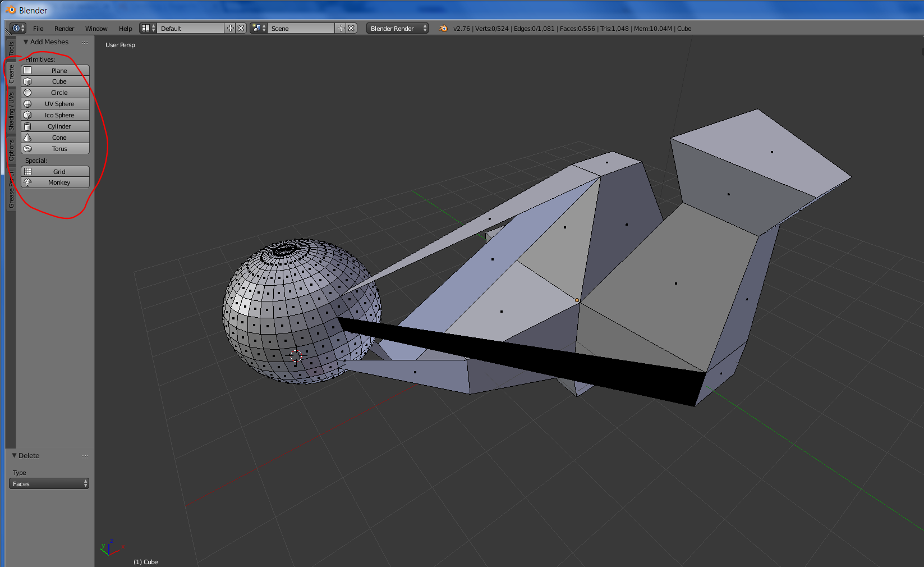Add a Plane mesh primitive
Image resolution: width=924 pixels, height=567 pixels.
(x=55, y=70)
